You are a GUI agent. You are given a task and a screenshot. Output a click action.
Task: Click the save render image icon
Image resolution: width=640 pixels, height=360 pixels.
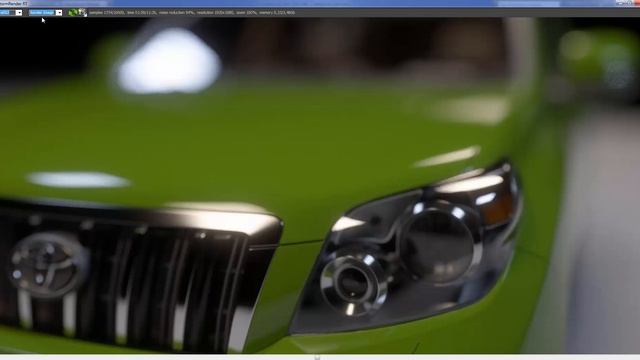click(x=82, y=13)
